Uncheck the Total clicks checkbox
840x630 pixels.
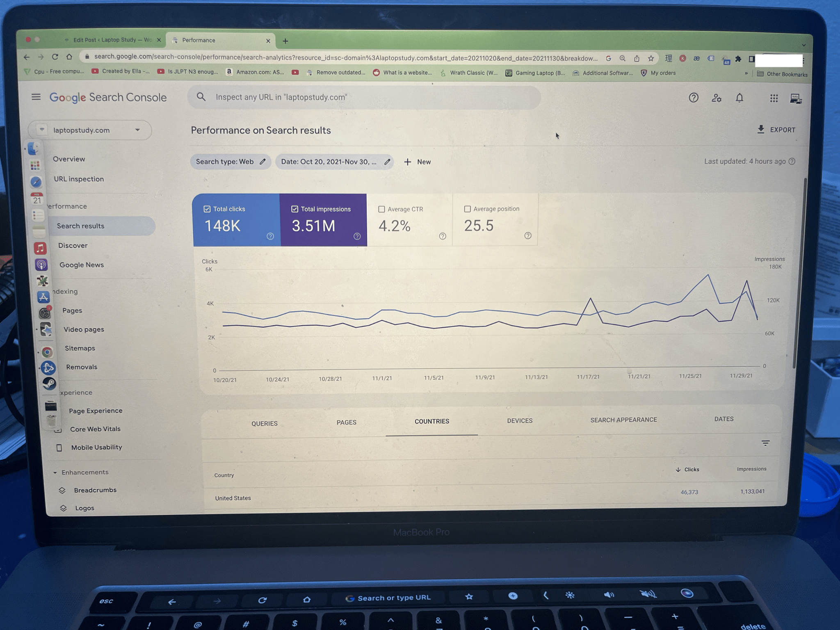point(207,209)
